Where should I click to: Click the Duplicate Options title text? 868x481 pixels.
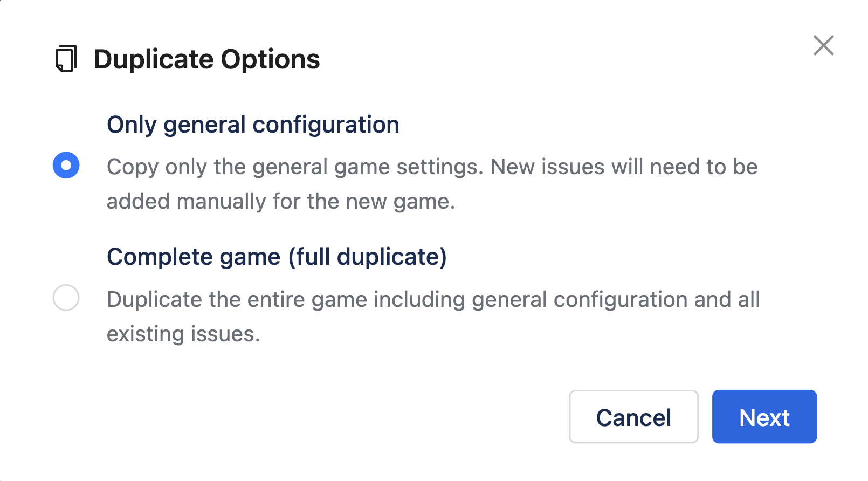pyautogui.click(x=206, y=59)
